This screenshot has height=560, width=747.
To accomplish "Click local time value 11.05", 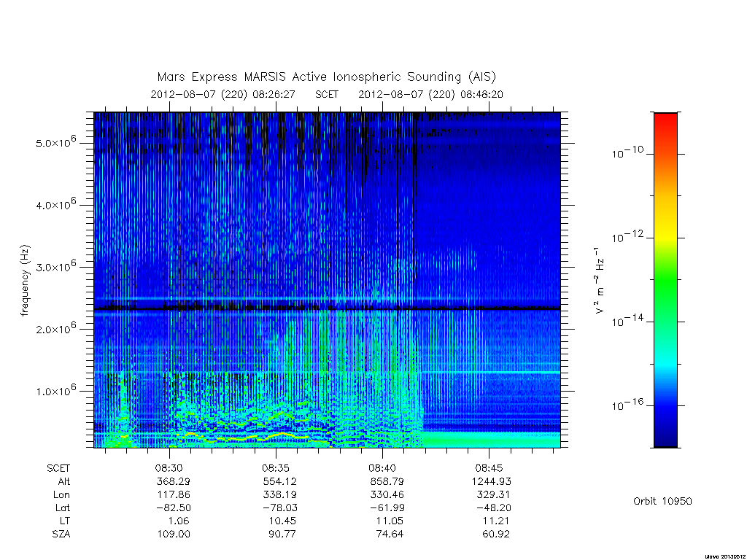I will [x=390, y=521].
